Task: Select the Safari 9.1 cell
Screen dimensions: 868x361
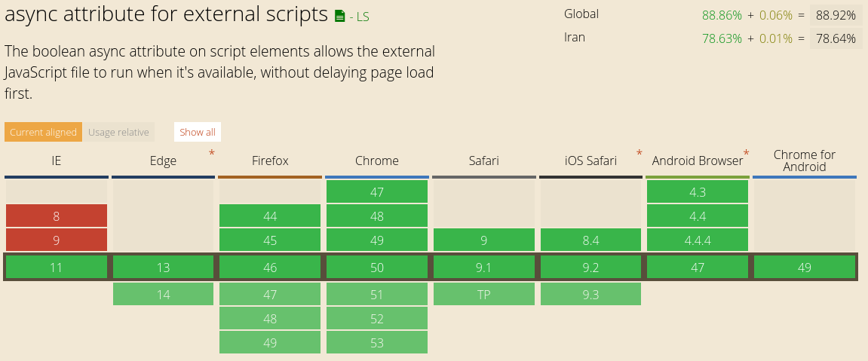Action: click(484, 267)
